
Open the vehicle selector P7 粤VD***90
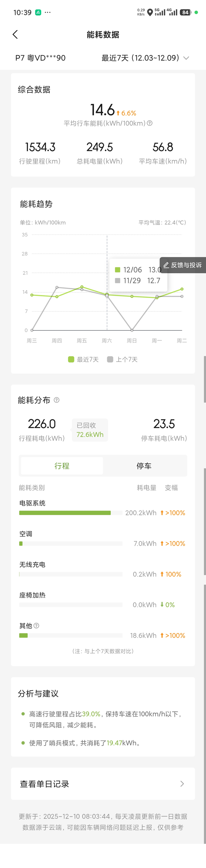click(41, 58)
